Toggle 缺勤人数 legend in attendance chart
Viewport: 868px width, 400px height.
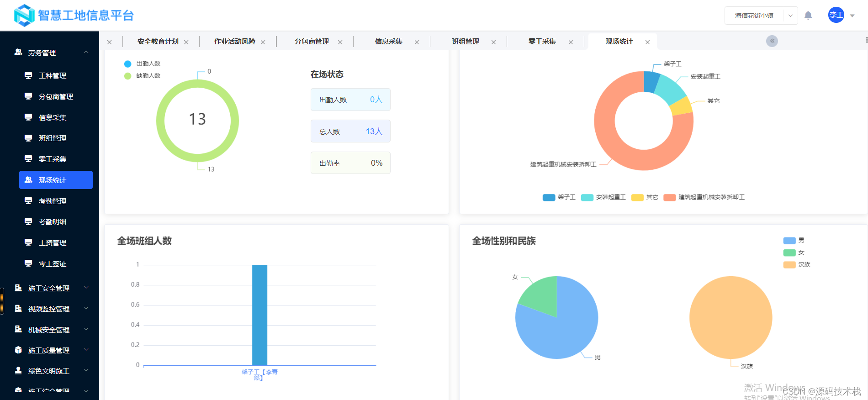(143, 76)
